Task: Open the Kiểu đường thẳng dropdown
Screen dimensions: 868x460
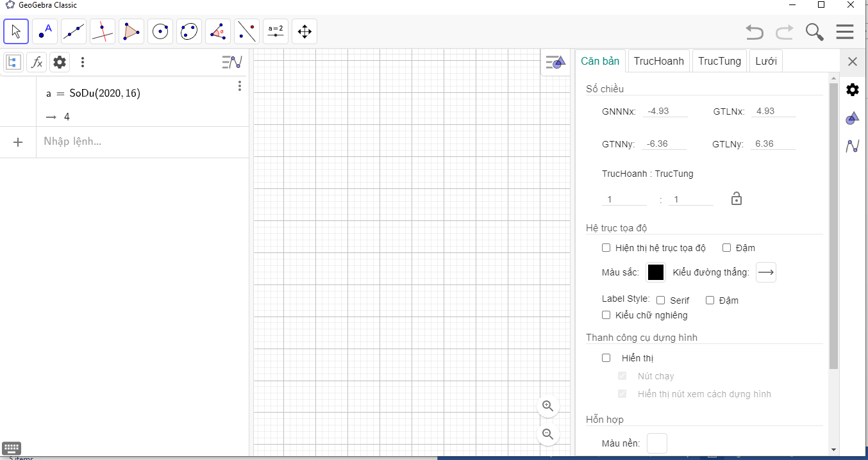Action: pos(765,272)
